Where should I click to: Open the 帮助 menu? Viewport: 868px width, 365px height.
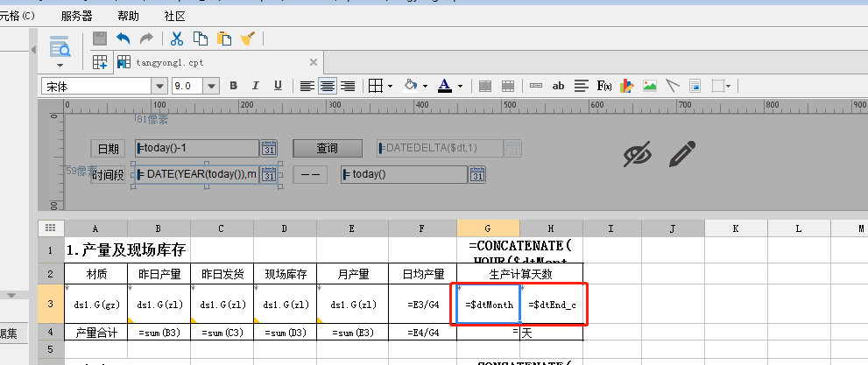coord(128,16)
